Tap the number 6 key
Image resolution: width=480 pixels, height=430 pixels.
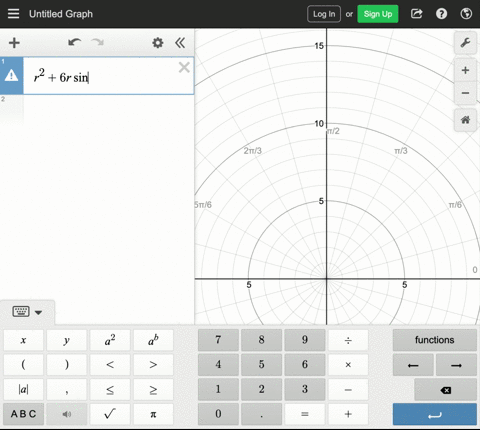305,365
